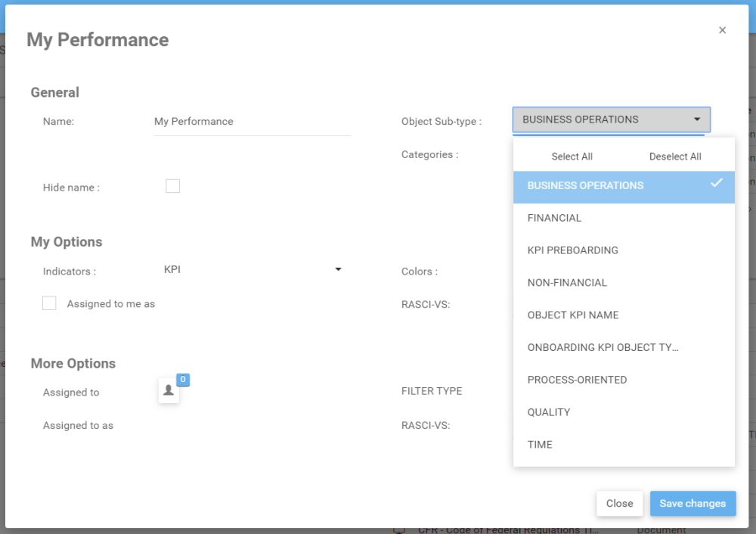Select the QUALITY option

624,412
